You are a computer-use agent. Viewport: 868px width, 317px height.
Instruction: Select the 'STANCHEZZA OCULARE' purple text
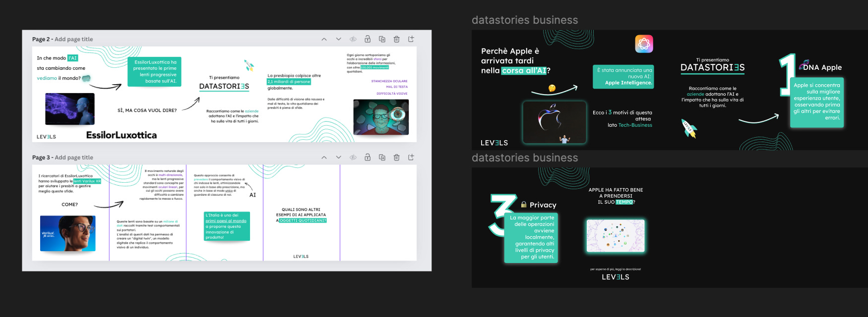[x=389, y=81]
